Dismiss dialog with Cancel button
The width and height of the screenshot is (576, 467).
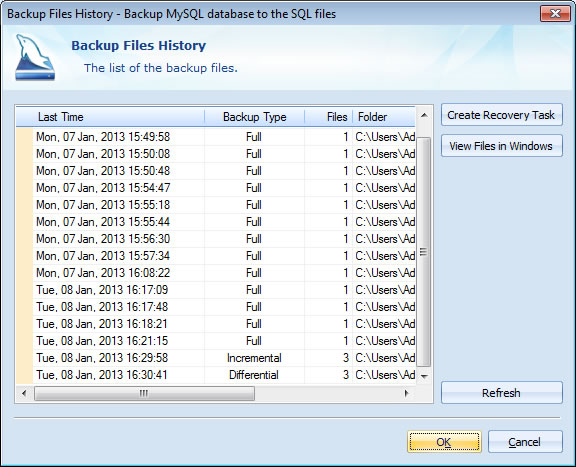pyautogui.click(x=525, y=442)
